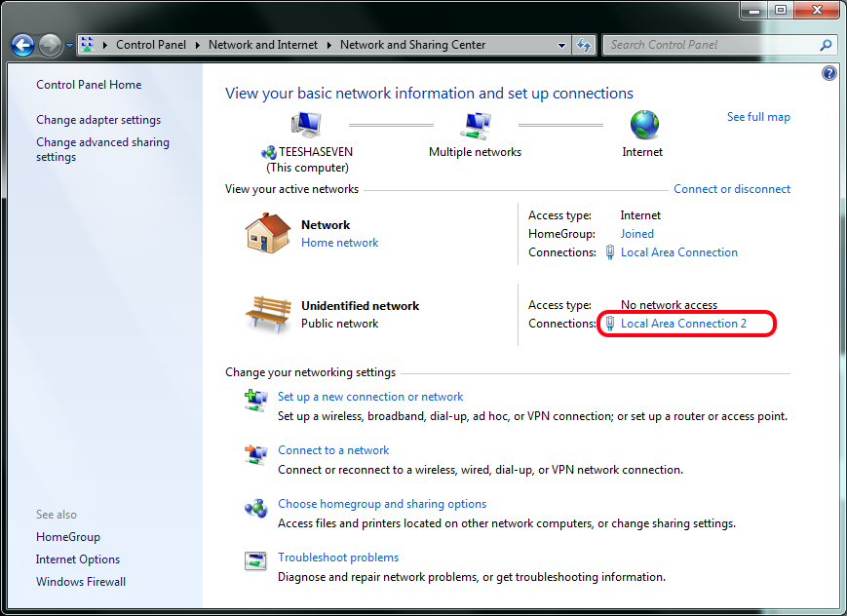Open Windows Firewall under See also
Viewport: 847px width, 616px height.
tap(81, 582)
